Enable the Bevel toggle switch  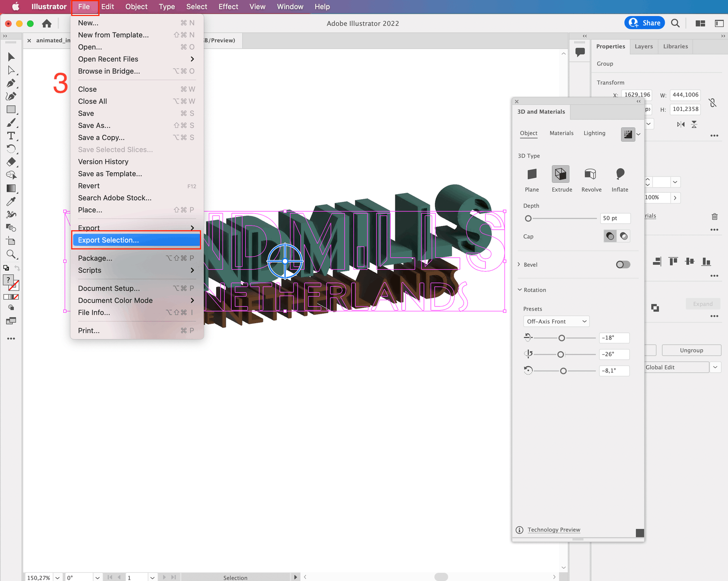622,264
